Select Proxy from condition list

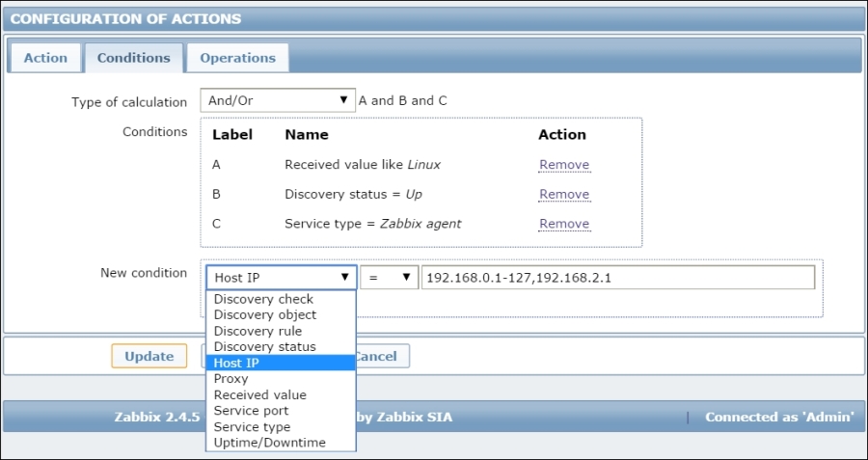point(231,379)
